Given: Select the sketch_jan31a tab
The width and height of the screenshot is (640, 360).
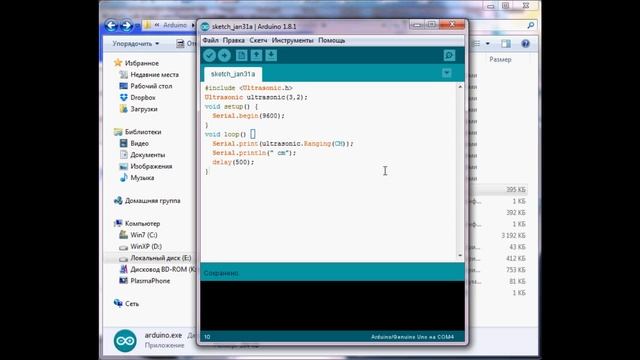Looking at the screenshot, I should click(233, 74).
